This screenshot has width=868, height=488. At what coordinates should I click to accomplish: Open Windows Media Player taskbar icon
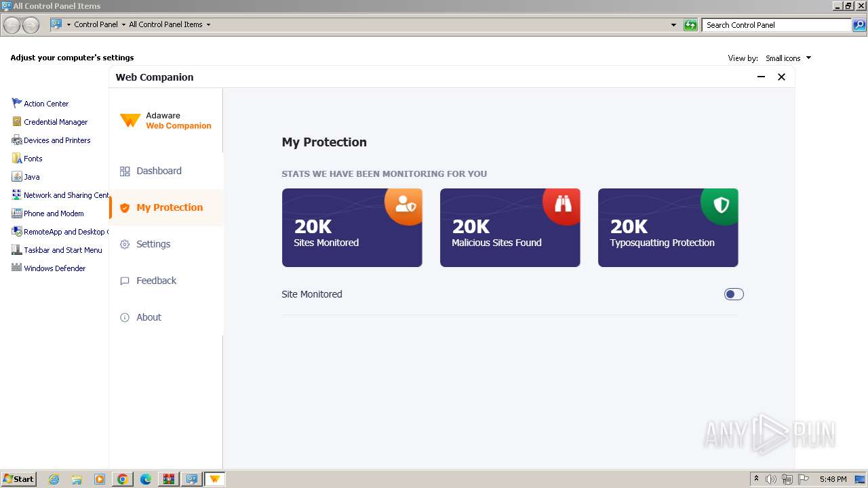[100, 479]
